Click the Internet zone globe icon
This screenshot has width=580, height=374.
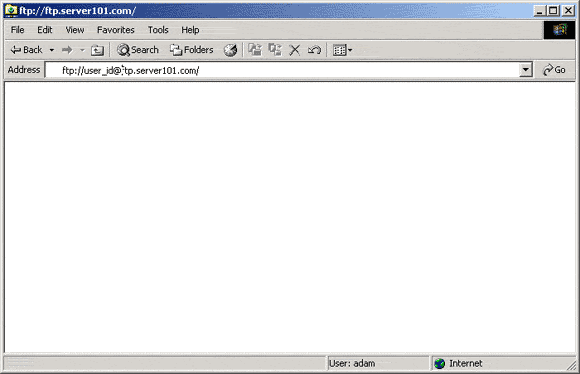(439, 364)
